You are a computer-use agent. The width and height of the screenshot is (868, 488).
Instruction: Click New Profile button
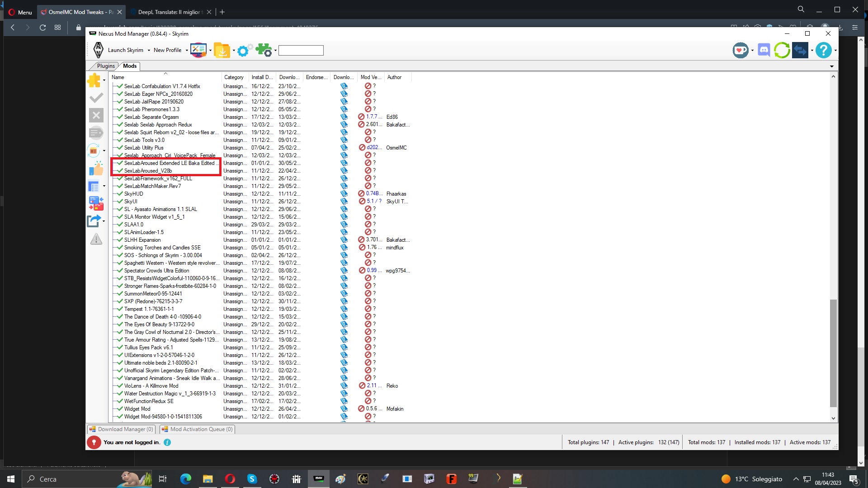click(x=167, y=50)
